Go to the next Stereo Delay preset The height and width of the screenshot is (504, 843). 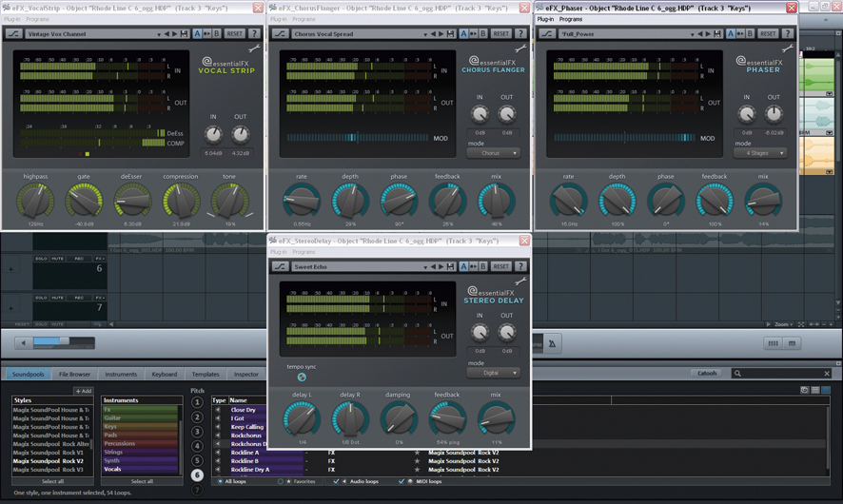441,266
